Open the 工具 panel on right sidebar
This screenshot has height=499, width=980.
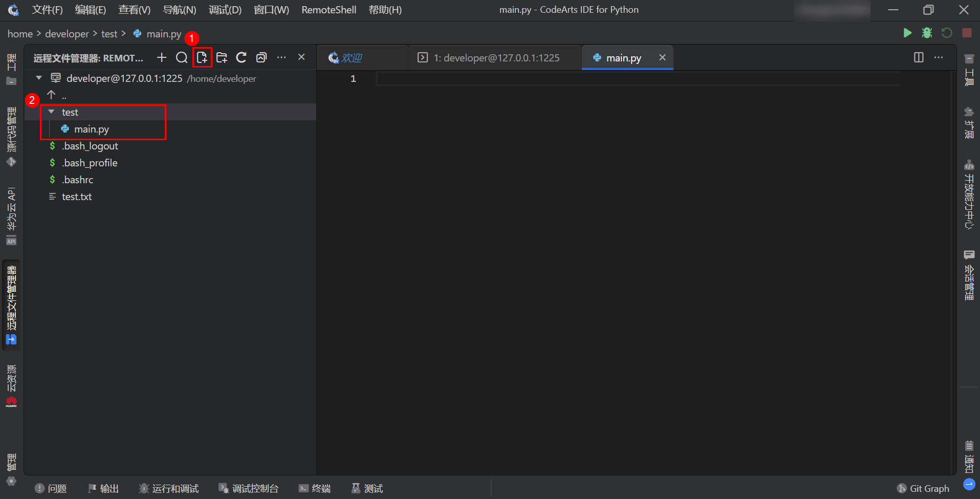969,70
